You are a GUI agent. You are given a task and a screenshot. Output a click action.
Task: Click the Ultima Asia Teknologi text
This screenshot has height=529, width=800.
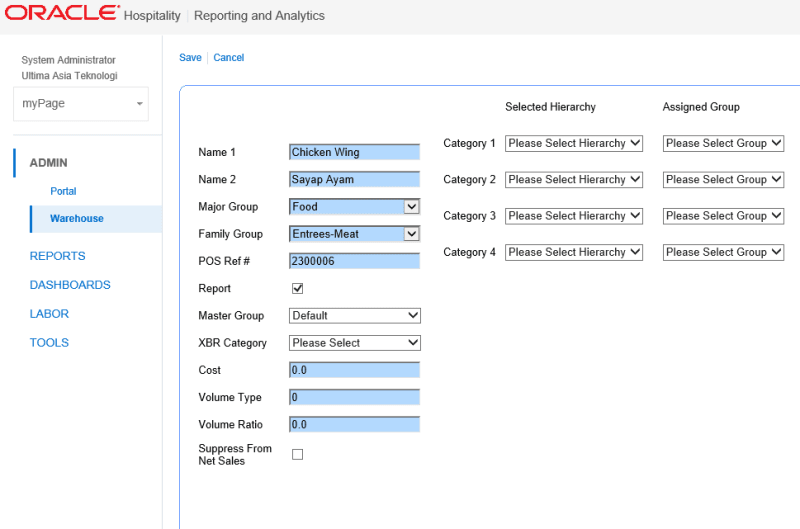pos(69,75)
